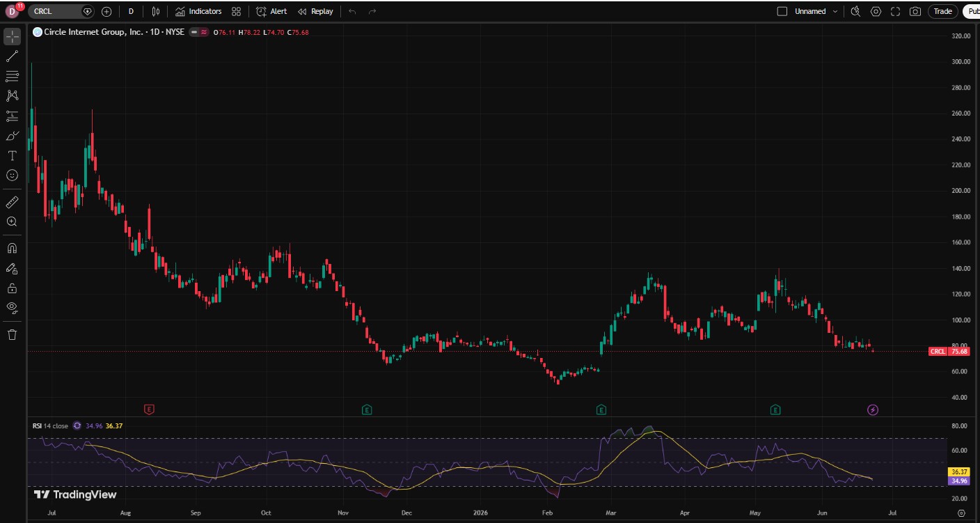Screen dimensions: 980x523
Task: Click the green earnings E marker near March
Action: pyautogui.click(x=601, y=409)
